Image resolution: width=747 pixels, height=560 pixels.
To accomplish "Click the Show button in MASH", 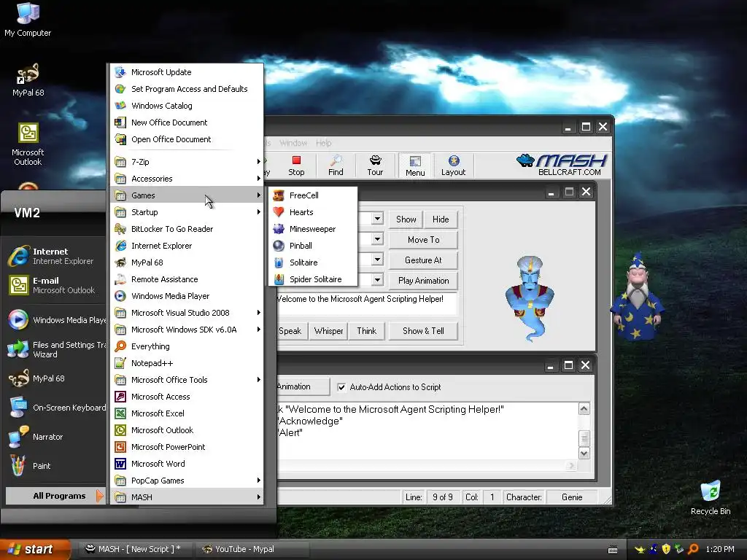I will click(406, 219).
